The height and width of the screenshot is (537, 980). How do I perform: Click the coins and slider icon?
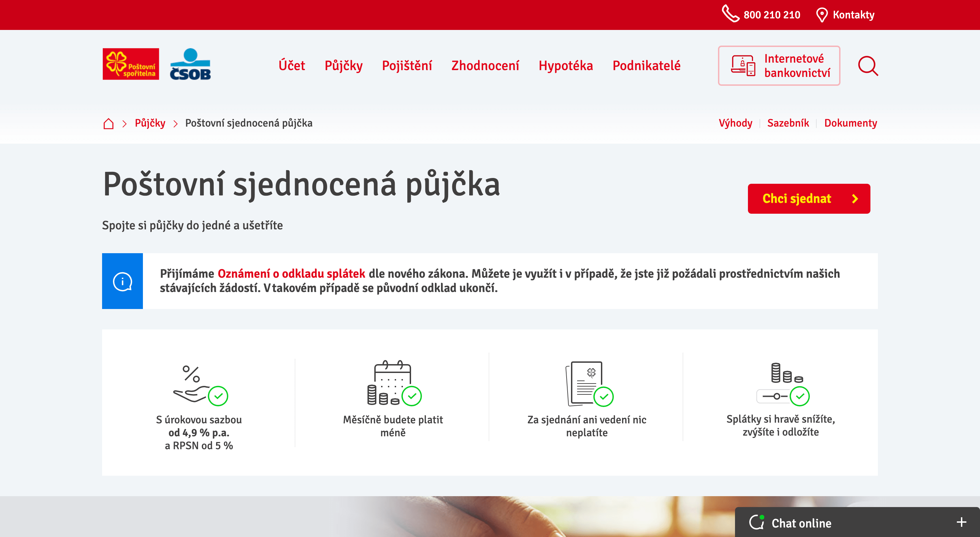coord(783,385)
